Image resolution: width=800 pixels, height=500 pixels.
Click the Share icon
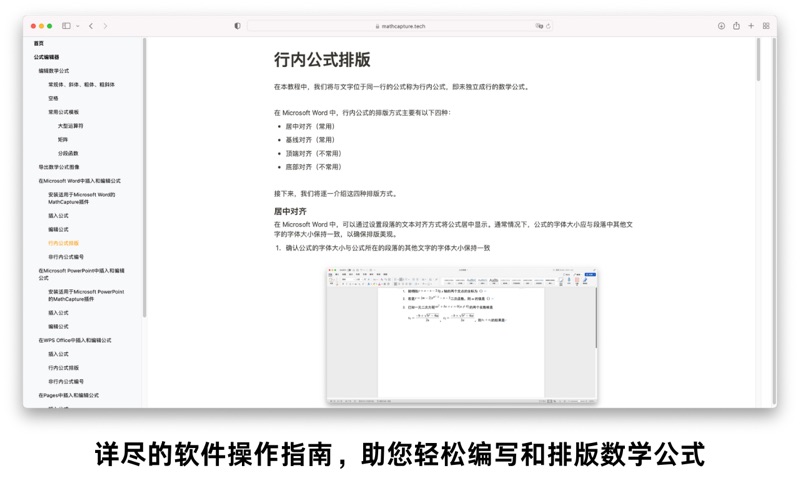tap(736, 26)
